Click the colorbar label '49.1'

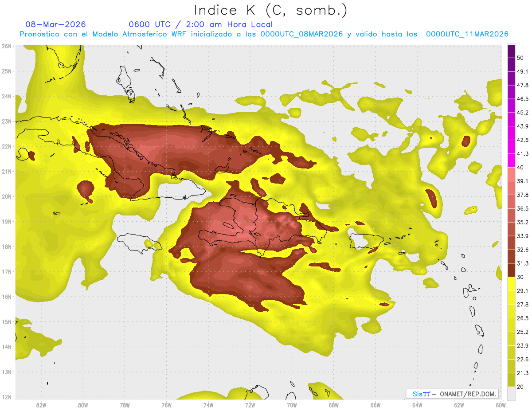[x=522, y=71]
